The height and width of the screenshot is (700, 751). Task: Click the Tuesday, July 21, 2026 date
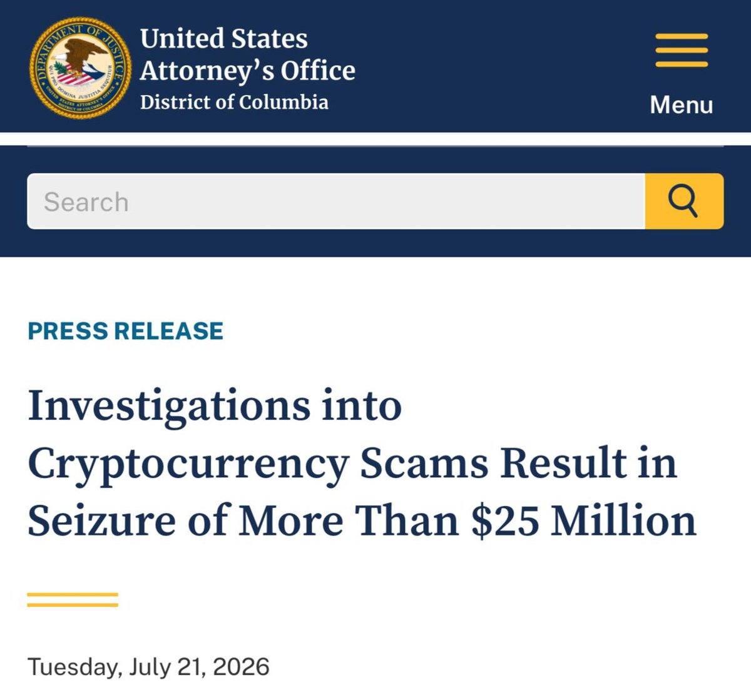[148, 666]
